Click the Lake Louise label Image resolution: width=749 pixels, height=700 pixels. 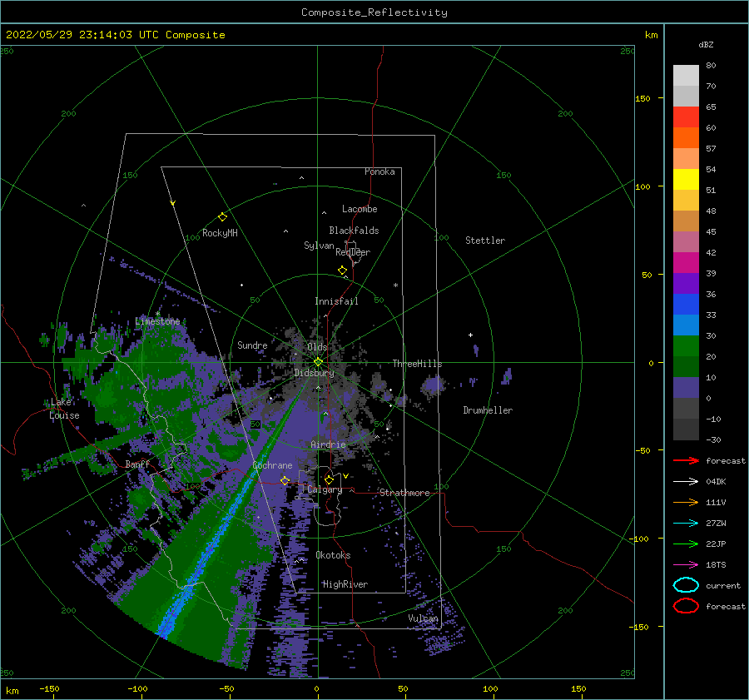click(64, 409)
